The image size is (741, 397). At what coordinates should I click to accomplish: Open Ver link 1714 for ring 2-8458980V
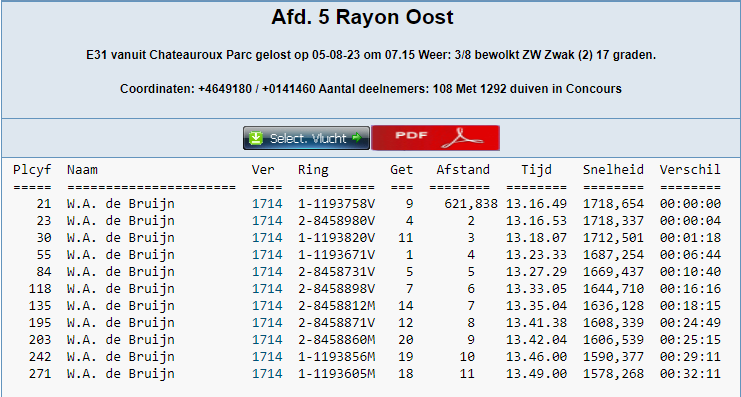(267, 221)
